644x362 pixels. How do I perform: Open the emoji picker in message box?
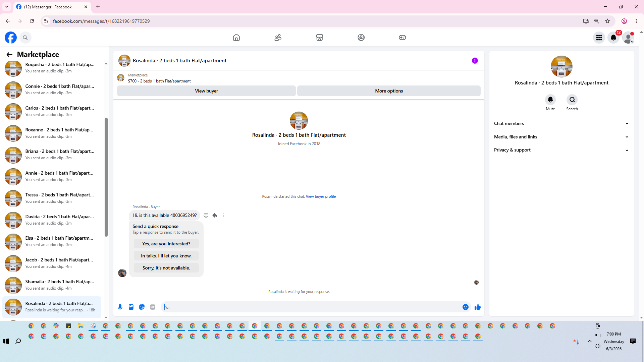pos(466,307)
